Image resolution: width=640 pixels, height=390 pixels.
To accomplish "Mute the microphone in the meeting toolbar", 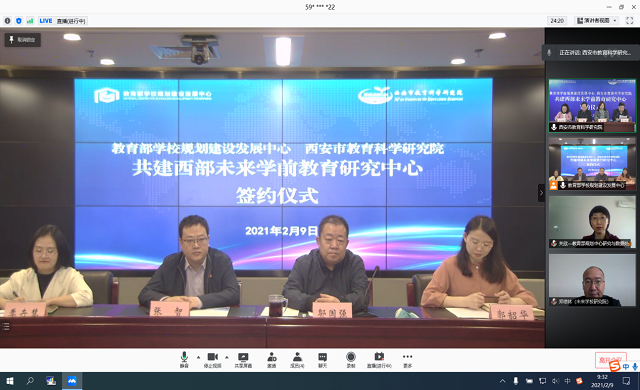I will click(184, 360).
